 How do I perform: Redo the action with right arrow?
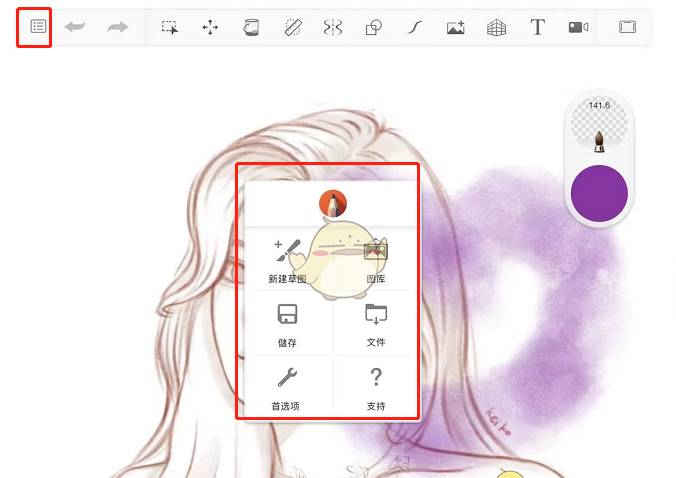[x=118, y=27]
